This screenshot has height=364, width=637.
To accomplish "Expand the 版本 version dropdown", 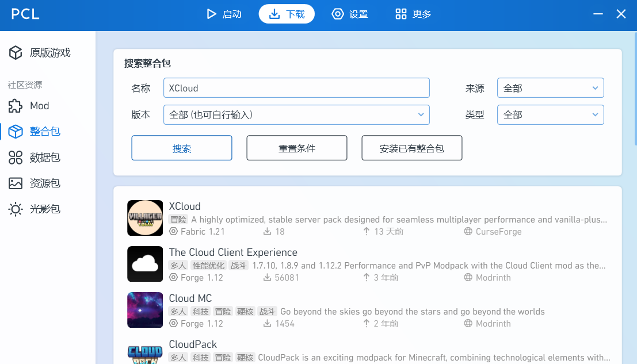I will click(296, 115).
